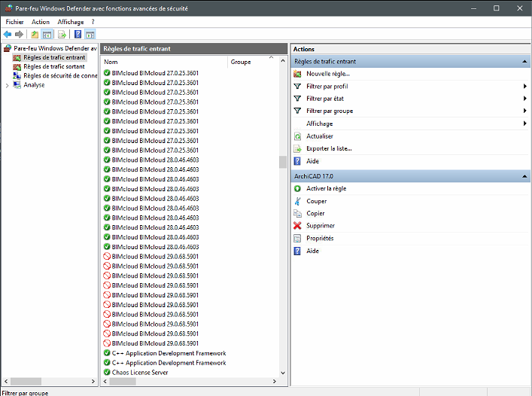
Task: Select Règles de sécurité de connexion tree item
Action: (60, 76)
